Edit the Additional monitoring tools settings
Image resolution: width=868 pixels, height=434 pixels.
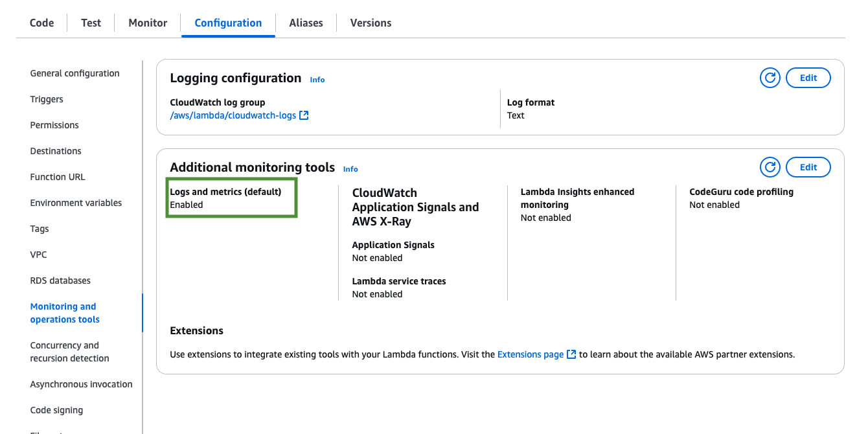click(808, 167)
